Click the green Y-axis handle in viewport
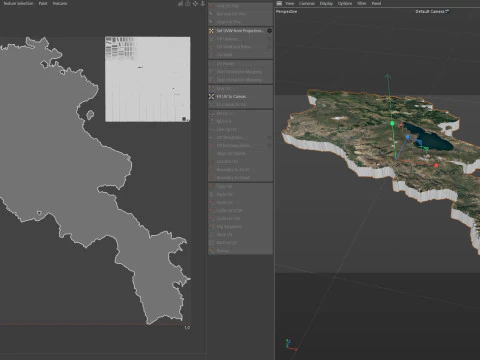Viewport: 480px width, 360px height. [392, 124]
